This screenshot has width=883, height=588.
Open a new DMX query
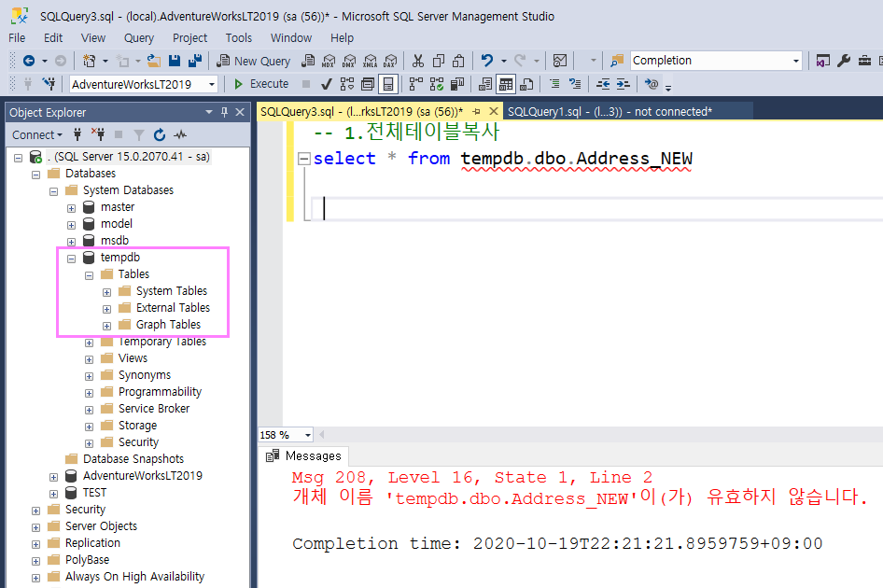(349, 61)
